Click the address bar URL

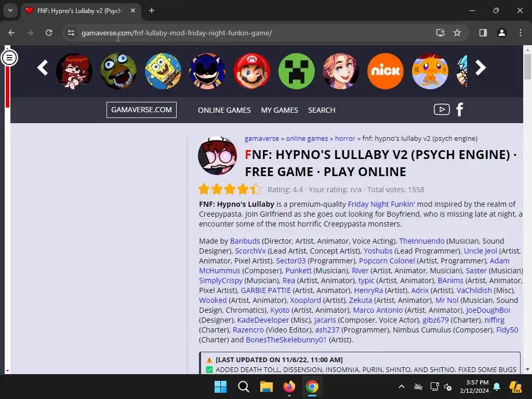point(177,33)
